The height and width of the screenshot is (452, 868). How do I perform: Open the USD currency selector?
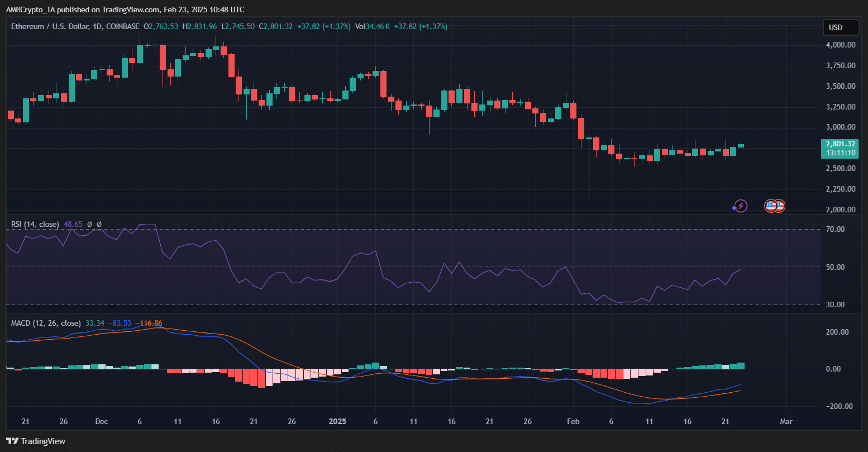click(x=841, y=27)
